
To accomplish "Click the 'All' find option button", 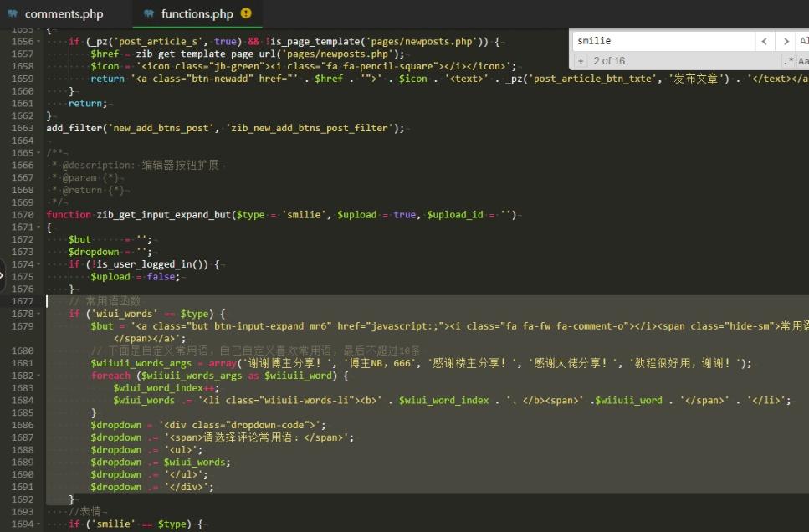I will (803, 41).
